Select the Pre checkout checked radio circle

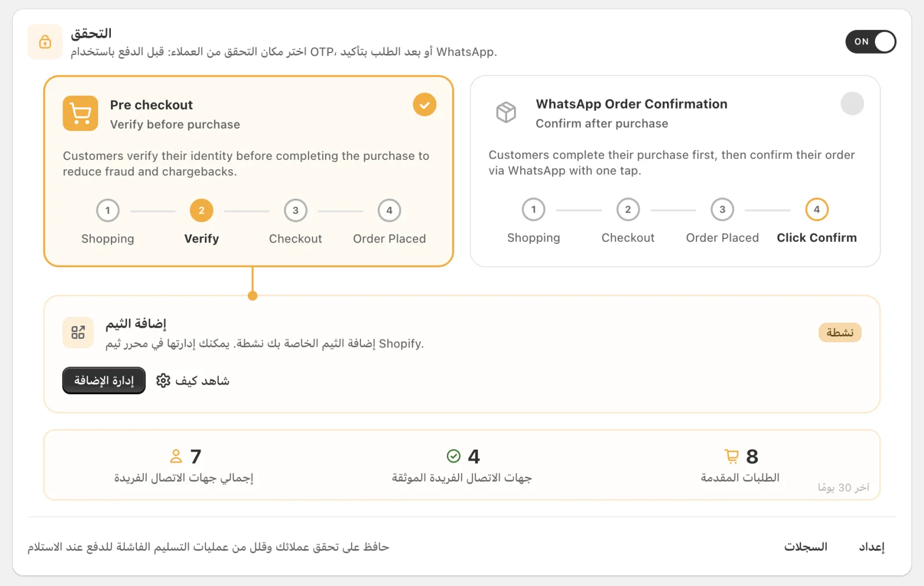click(424, 104)
